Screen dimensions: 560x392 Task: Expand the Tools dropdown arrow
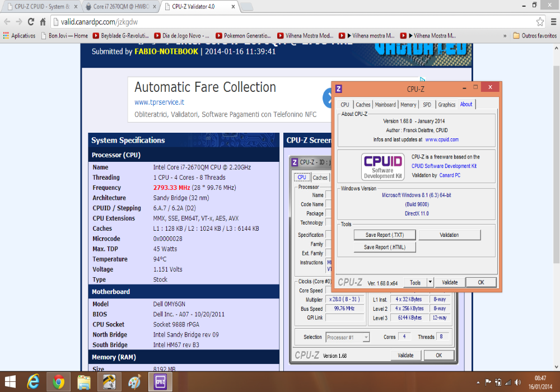430,282
